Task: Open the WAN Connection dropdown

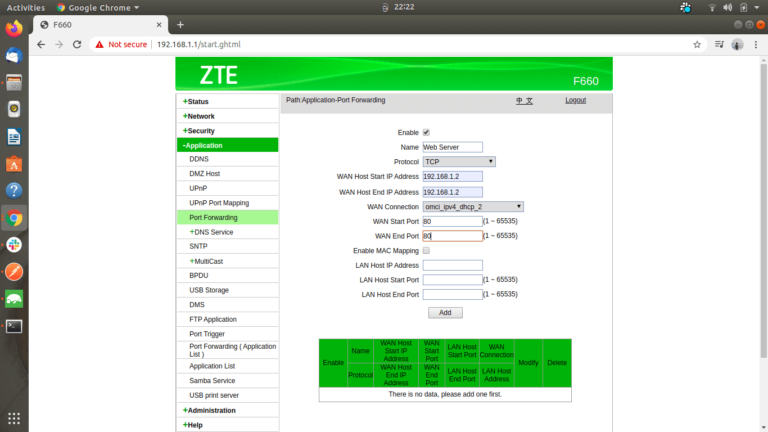Action: pos(473,206)
